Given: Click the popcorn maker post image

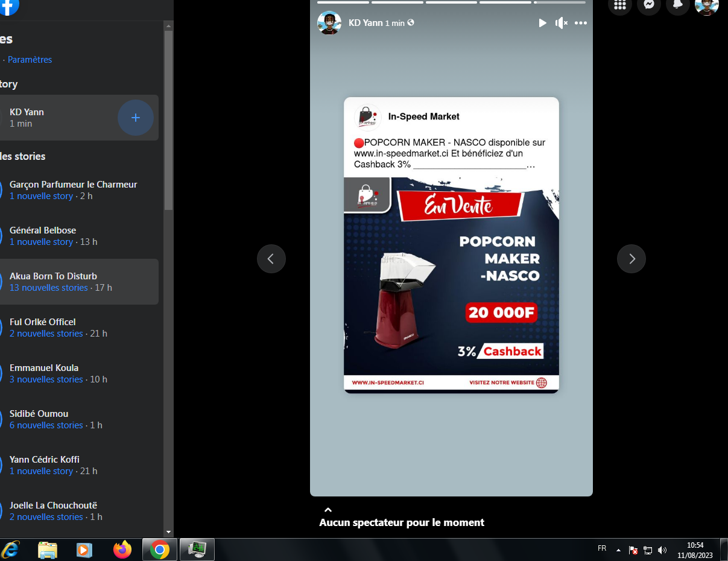Looking at the screenshot, I should [x=451, y=284].
